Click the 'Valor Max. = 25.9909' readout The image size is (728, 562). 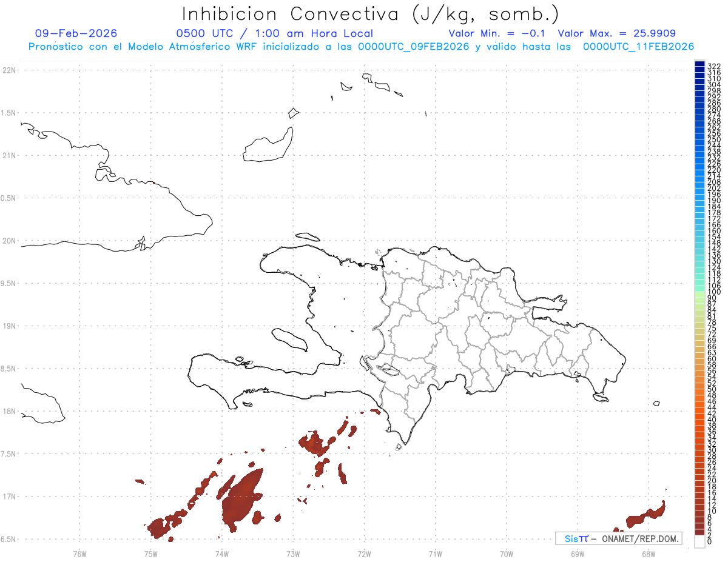(616, 33)
